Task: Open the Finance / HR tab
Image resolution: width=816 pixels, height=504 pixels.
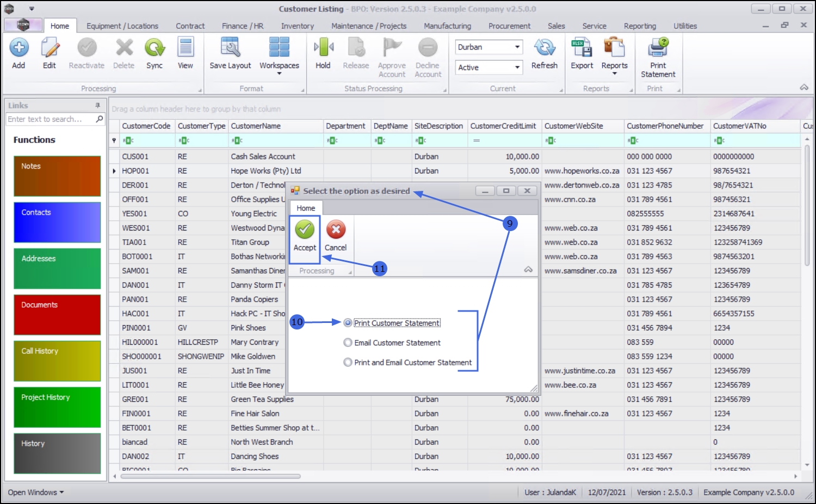Action: coord(243,26)
